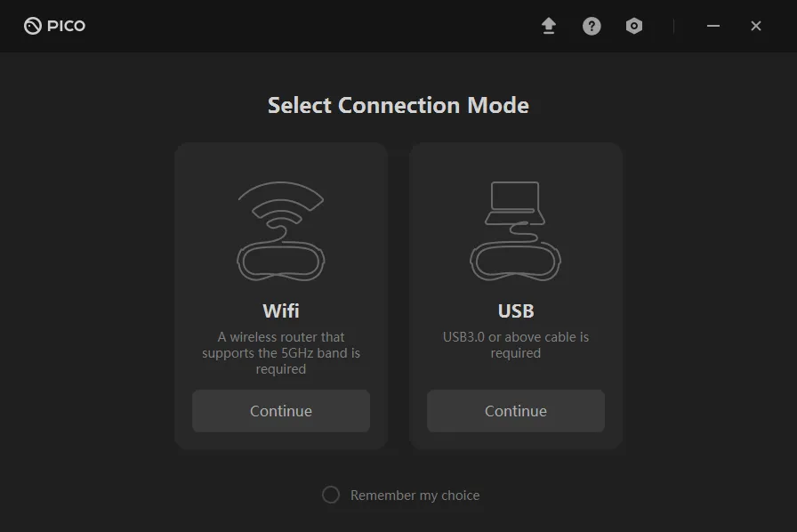The height and width of the screenshot is (532, 797).
Task: Close the PICO application
Action: click(755, 26)
